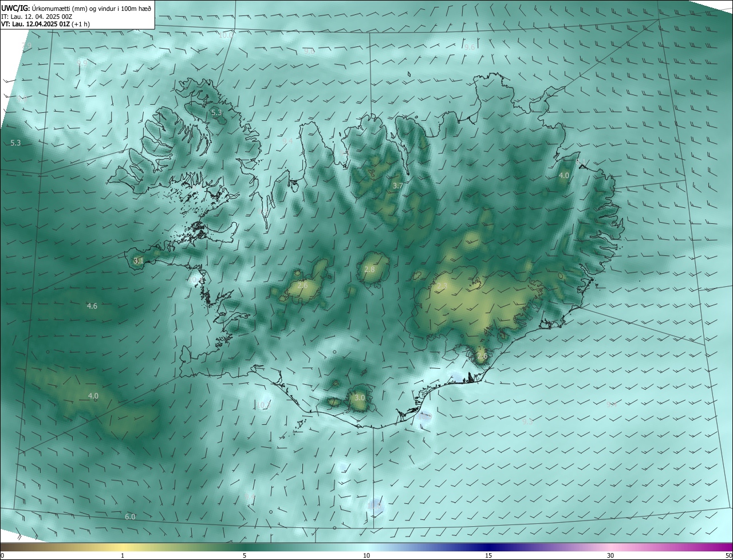Click the '5' tick on the color scale
This screenshot has width=733, height=560.
245,555
